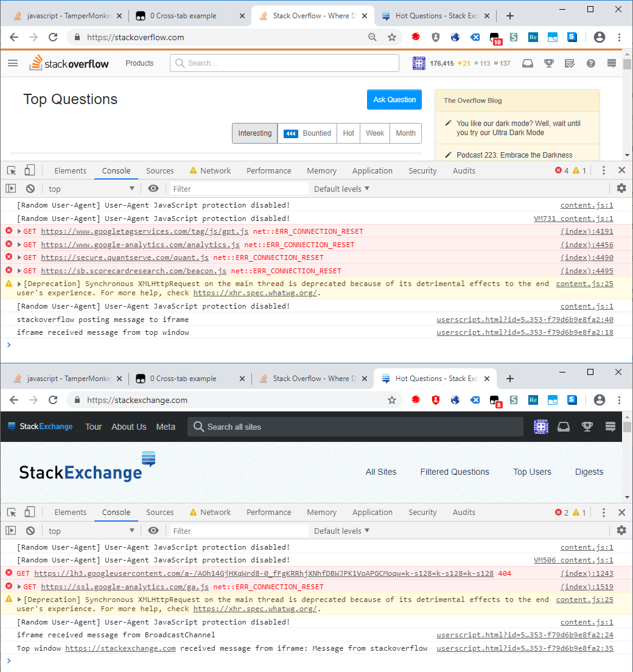Select '0 Cross-tab example' browser tab in top window

(x=189, y=16)
